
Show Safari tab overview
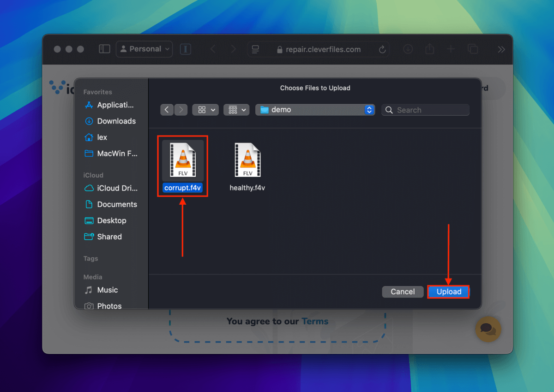[x=473, y=49]
